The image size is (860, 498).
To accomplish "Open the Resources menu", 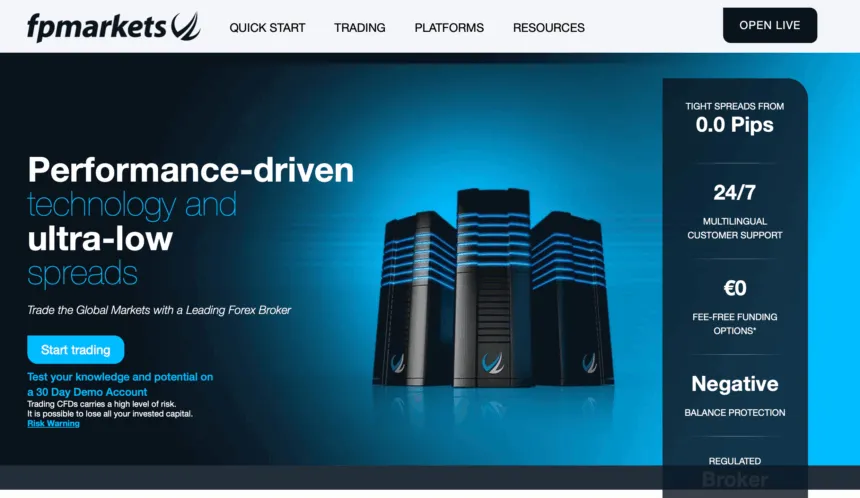I will coord(548,27).
